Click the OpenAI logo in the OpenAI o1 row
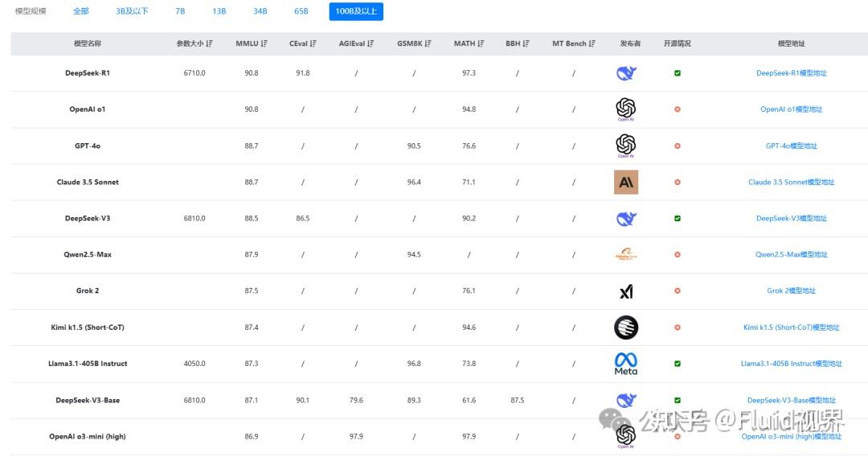 coord(625,109)
